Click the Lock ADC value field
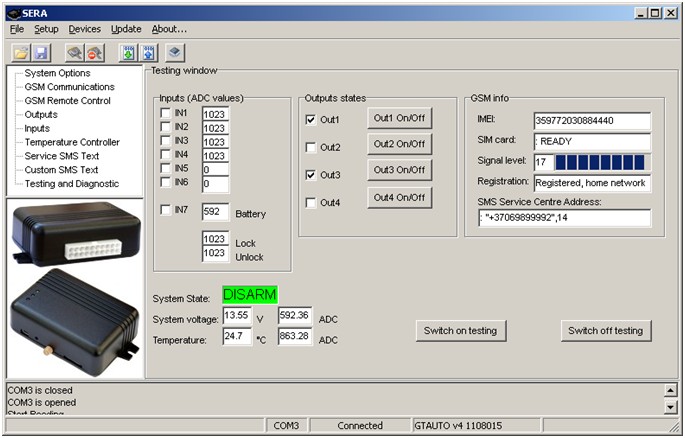 (x=215, y=239)
